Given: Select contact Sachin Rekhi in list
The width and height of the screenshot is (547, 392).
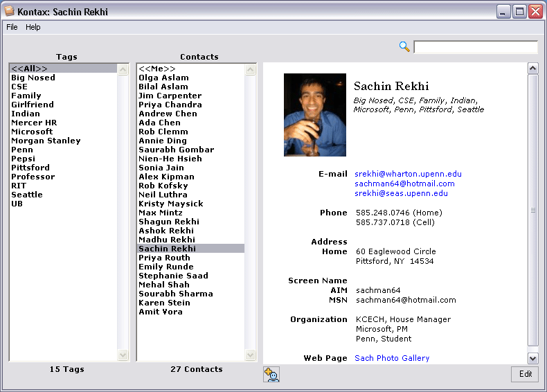Looking at the screenshot, I should coord(191,249).
